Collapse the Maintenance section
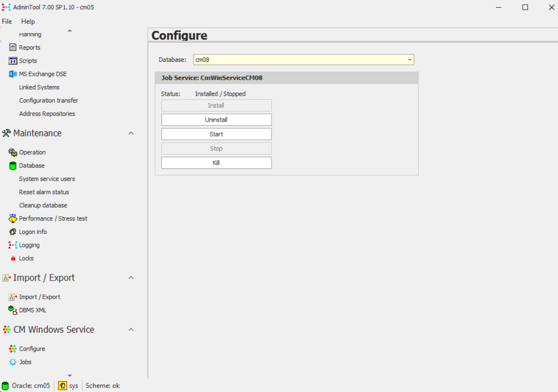558x392 pixels. tap(131, 133)
